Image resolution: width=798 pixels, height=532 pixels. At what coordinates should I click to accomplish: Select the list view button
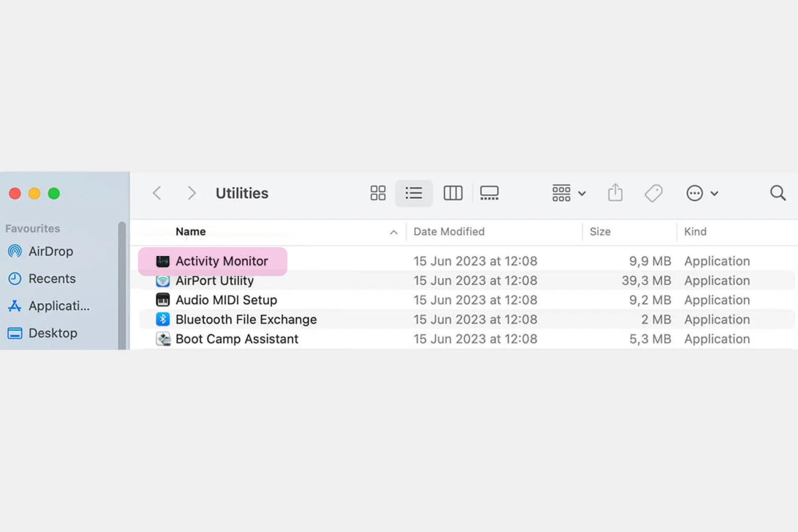pyautogui.click(x=414, y=193)
